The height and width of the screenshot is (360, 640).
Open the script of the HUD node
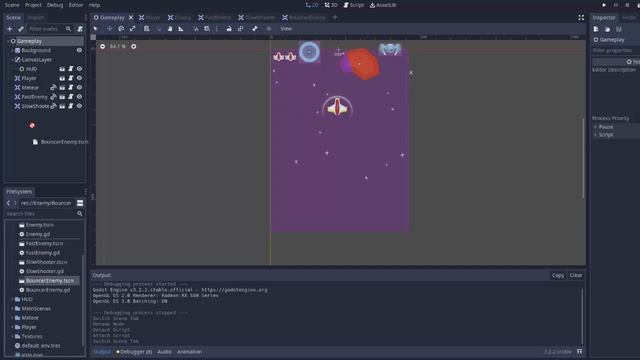(71, 69)
